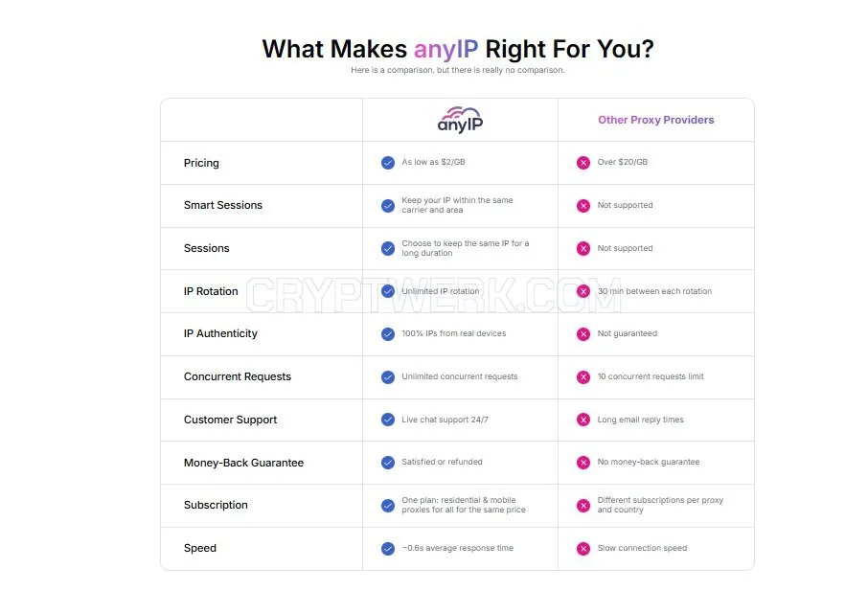Click the blue checkmark next to Satisfied or refunded
Viewport: 868px width, 591px height.
pyautogui.click(x=388, y=462)
